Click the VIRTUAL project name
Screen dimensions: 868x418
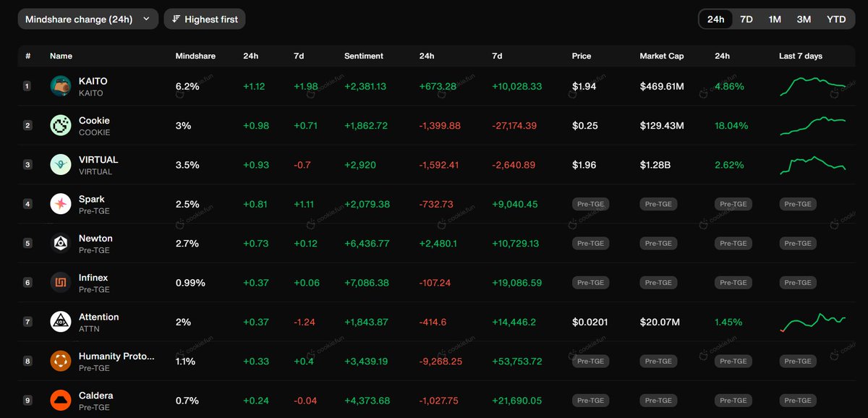[x=98, y=159]
